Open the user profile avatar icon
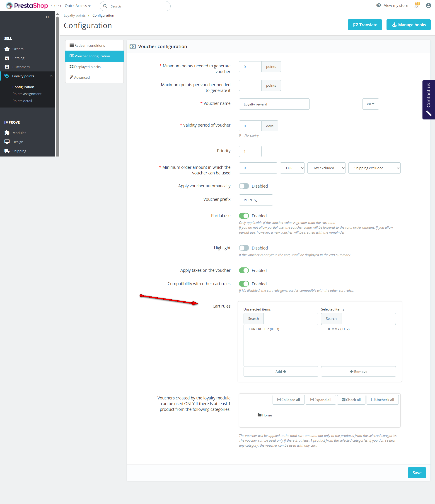Viewport: 435px width, 504px height. click(428, 5)
